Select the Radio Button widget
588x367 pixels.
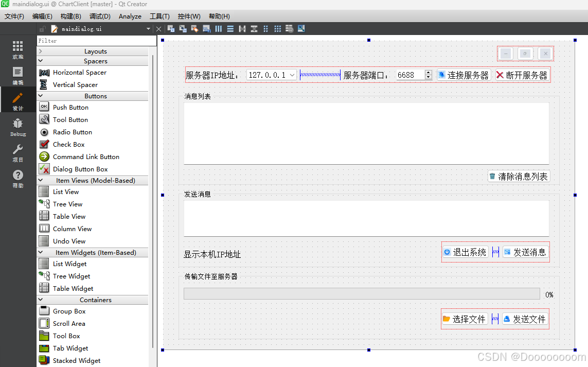tap(74, 132)
